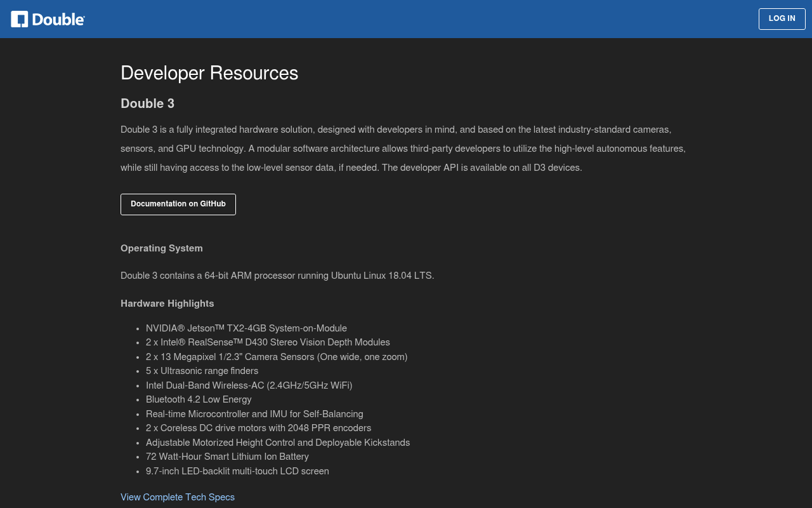The height and width of the screenshot is (508, 812).
Task: Select the 13 Megapixel Camera Sensors item
Action: pos(277,357)
